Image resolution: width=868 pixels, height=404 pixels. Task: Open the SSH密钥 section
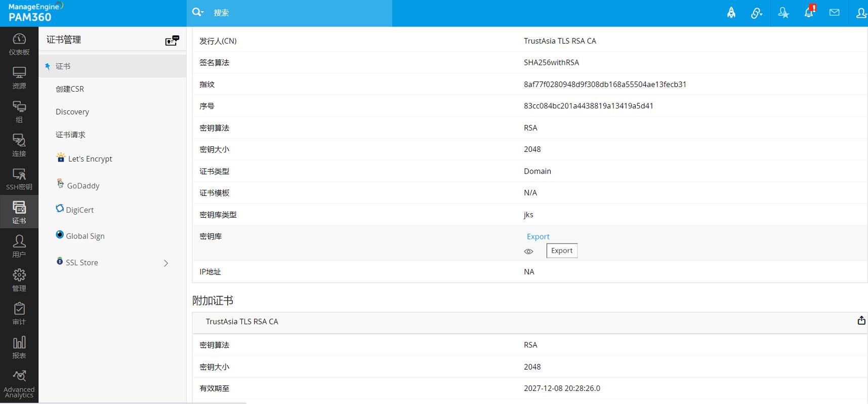click(19, 179)
